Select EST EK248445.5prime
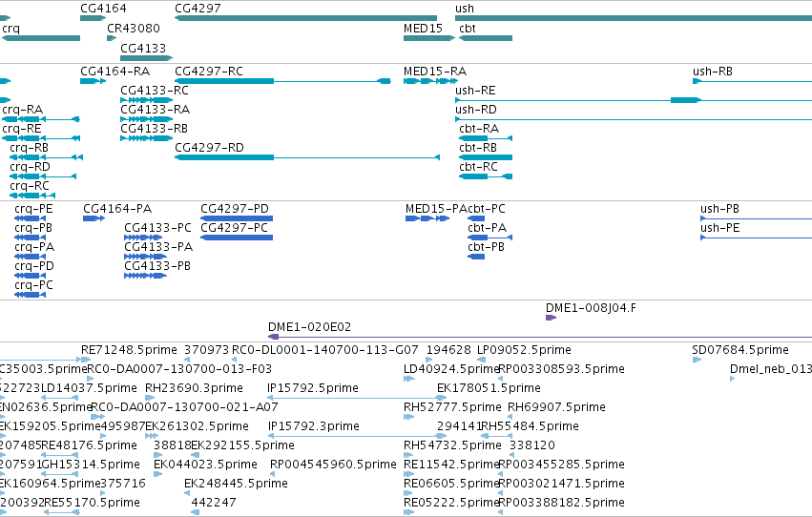The height and width of the screenshot is (517, 812). 236,484
